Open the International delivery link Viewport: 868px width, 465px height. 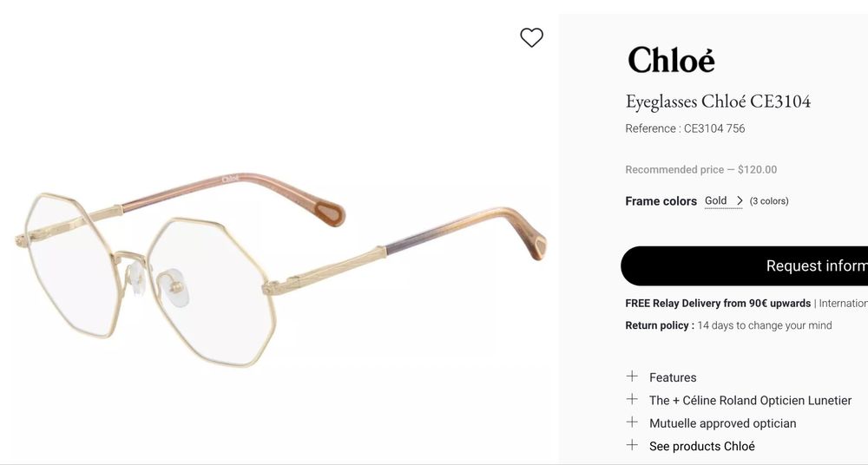(x=843, y=304)
